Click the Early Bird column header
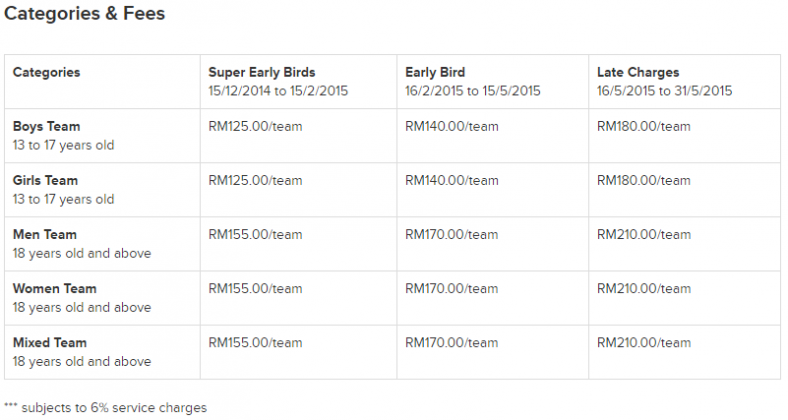This screenshot has height=420, width=788. pos(435,72)
